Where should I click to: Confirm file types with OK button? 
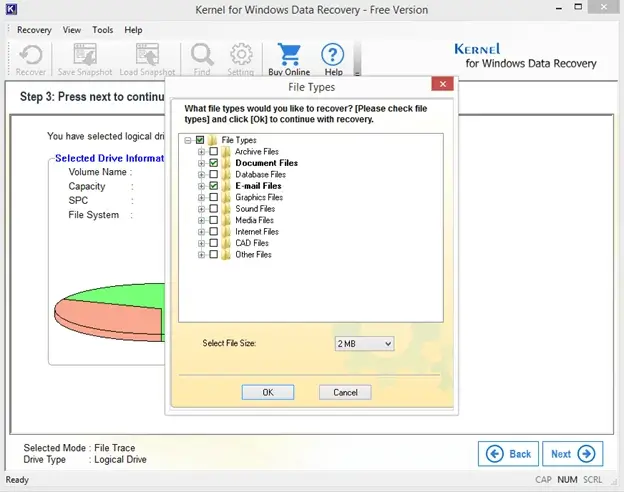tap(268, 392)
